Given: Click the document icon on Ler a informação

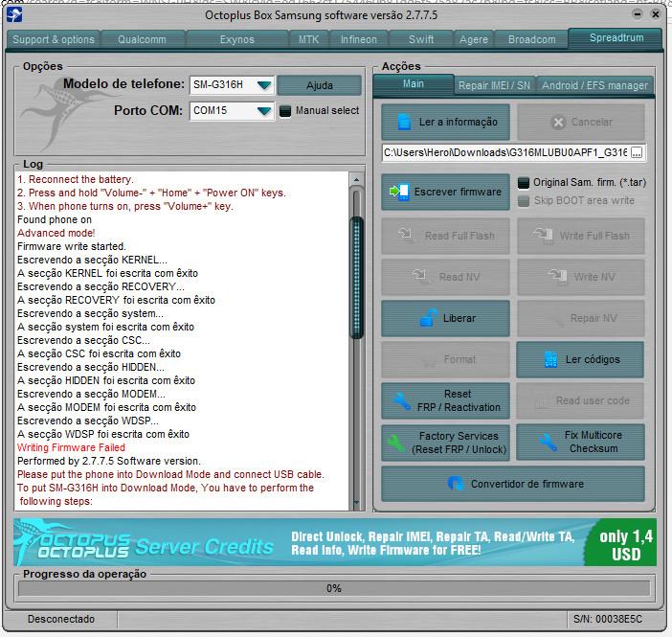Looking at the screenshot, I should 404,122.
